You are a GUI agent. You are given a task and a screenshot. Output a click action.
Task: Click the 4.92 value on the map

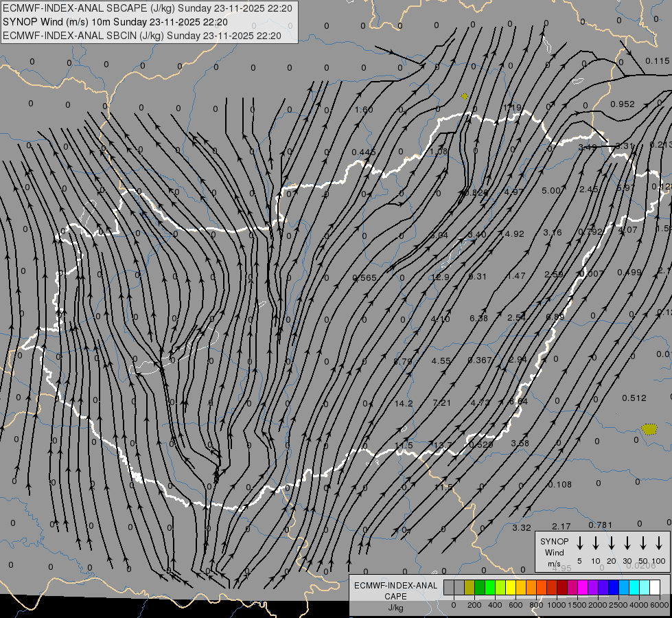pyautogui.click(x=515, y=234)
